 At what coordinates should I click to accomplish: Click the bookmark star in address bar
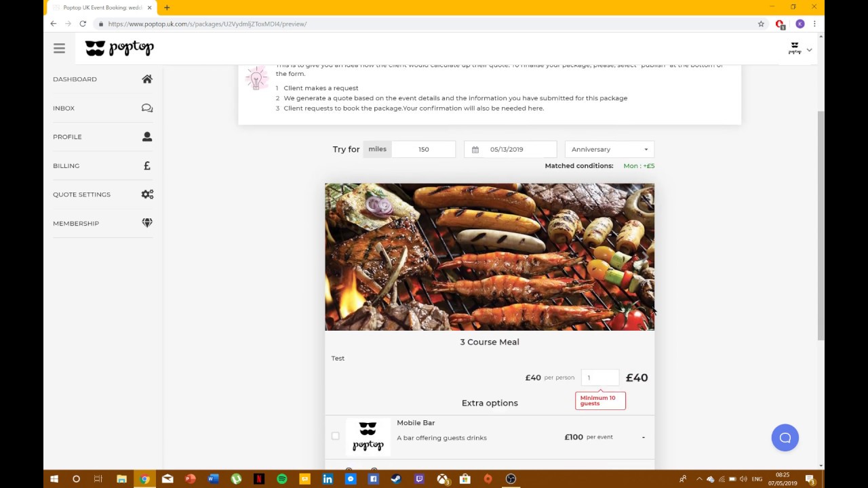pos(761,24)
